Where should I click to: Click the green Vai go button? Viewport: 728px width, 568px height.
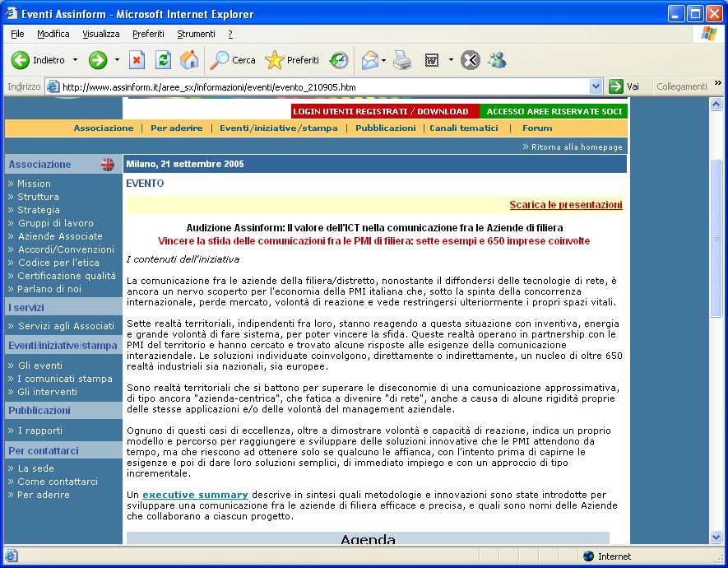pyautogui.click(x=624, y=86)
